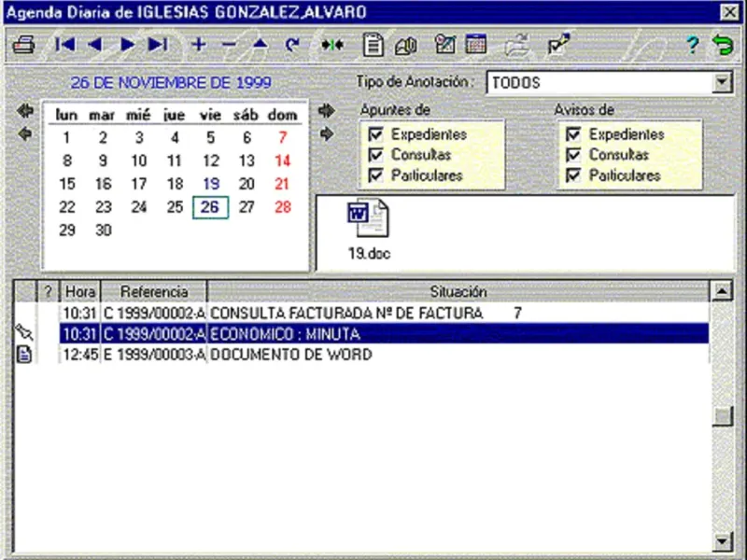The width and height of the screenshot is (747, 560).
Task: Jump to first record with the toolbar arrow
Action: 64,45
